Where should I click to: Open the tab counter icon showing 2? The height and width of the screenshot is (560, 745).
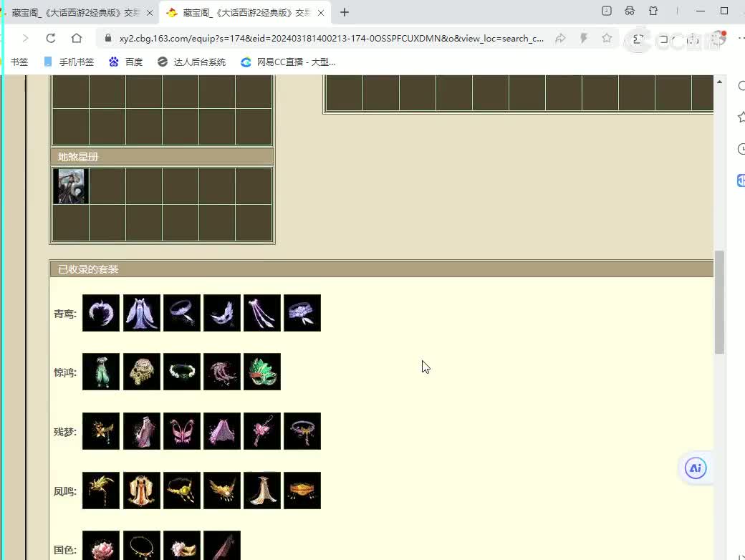coord(607,11)
